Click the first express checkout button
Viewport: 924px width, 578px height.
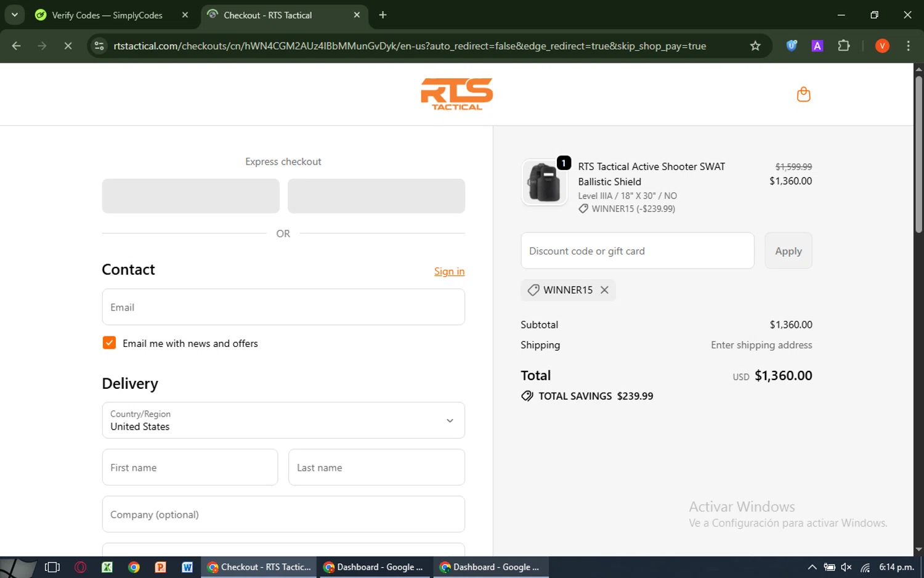[190, 196]
